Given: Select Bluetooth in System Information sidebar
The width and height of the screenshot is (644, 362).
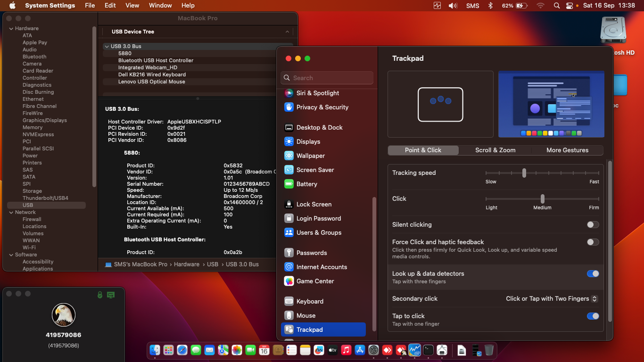Looking at the screenshot, I should click(x=34, y=57).
